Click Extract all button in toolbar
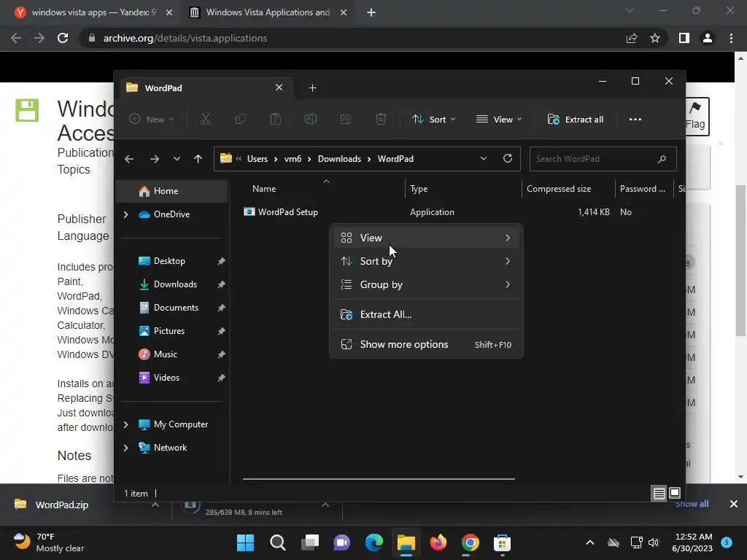This screenshot has width=747, height=560. [x=576, y=119]
